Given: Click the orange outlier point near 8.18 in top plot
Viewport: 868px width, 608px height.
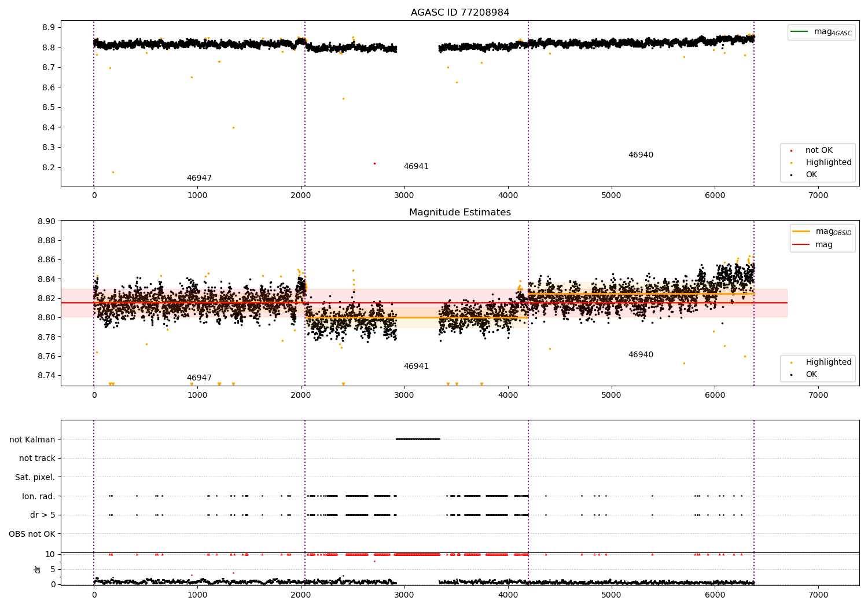Looking at the screenshot, I should tap(113, 172).
